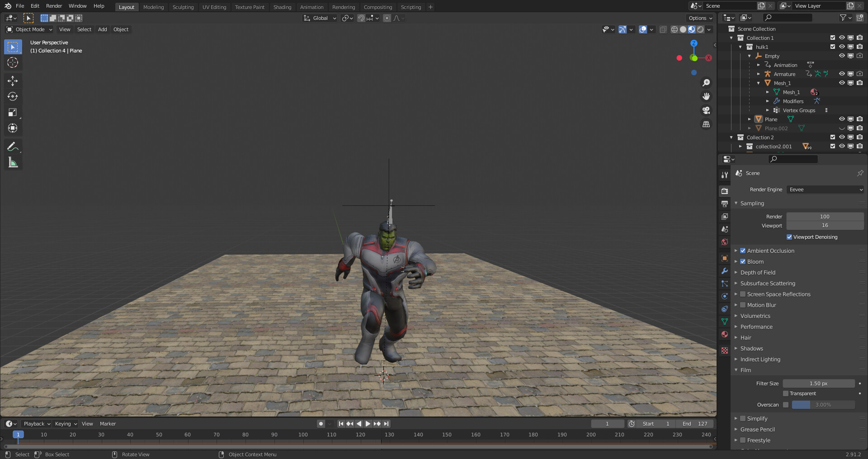Enable Screen Space Reflections checkbox
The width and height of the screenshot is (868, 459).
743,294
